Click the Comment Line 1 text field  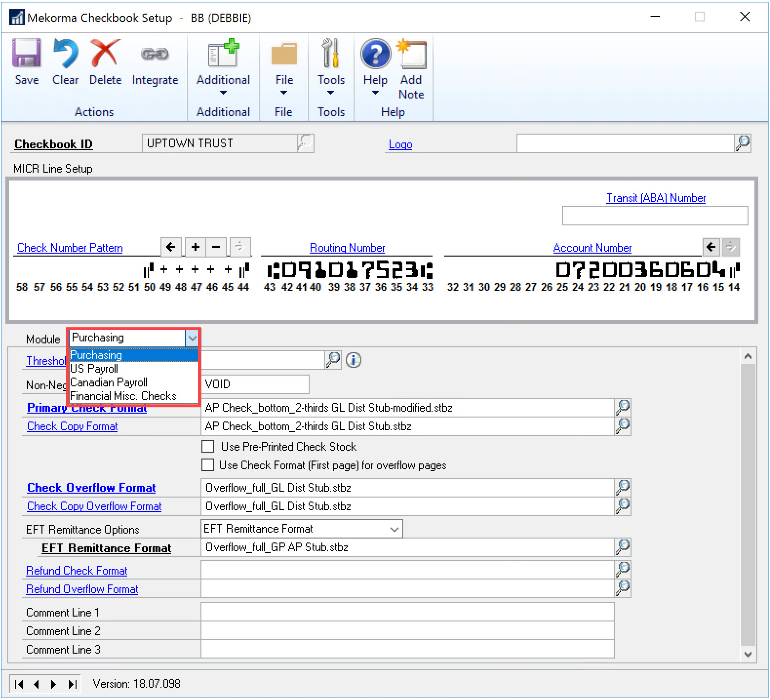pos(407,612)
